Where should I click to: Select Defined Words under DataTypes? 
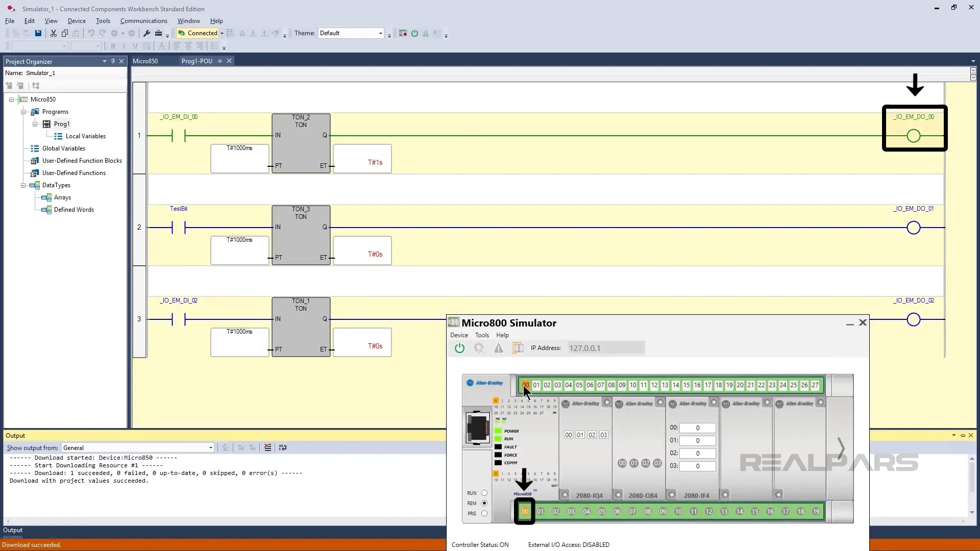[x=73, y=210]
